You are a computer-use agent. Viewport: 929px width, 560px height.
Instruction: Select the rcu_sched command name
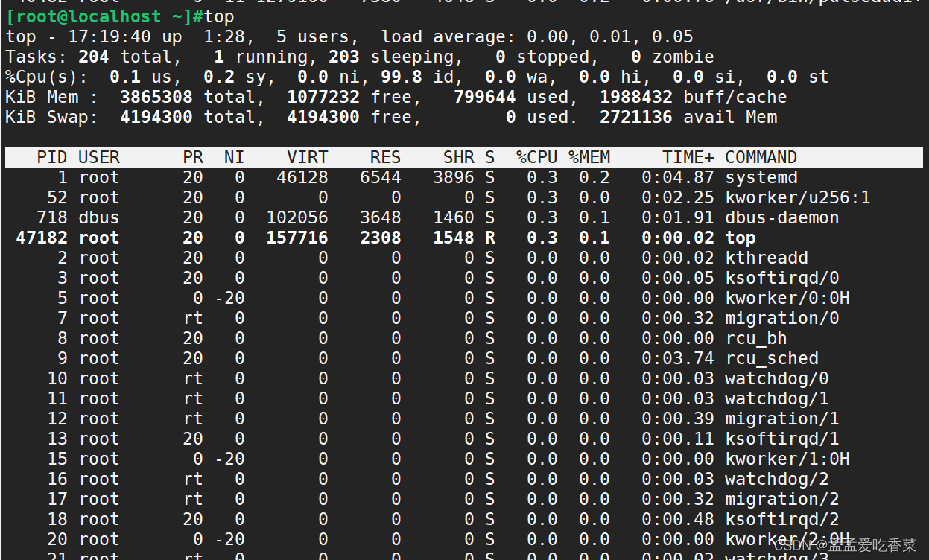click(x=772, y=358)
